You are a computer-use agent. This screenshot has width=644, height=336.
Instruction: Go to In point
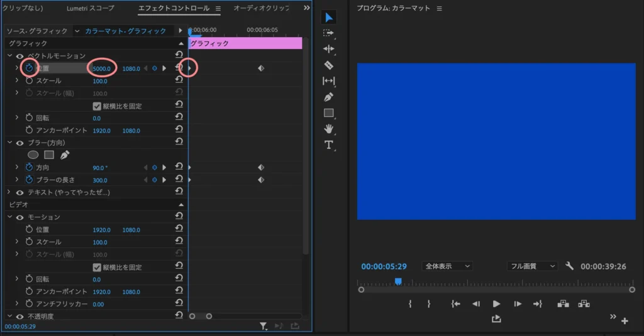point(455,303)
